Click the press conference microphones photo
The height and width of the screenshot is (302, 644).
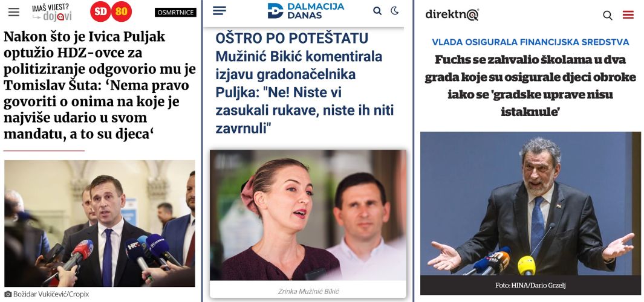point(100,223)
